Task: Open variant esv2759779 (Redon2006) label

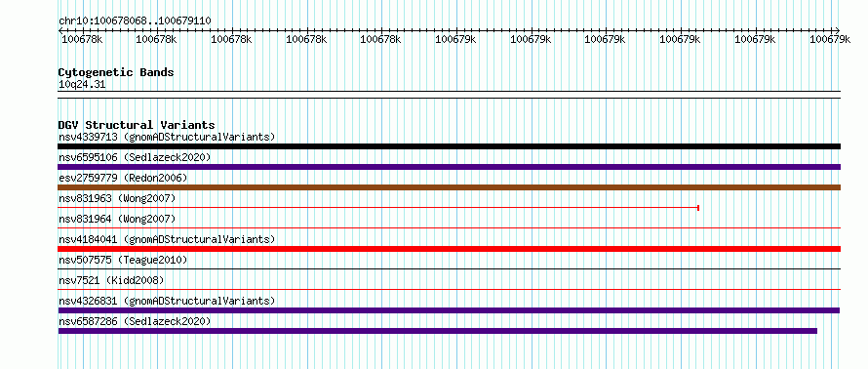Action: click(x=123, y=178)
